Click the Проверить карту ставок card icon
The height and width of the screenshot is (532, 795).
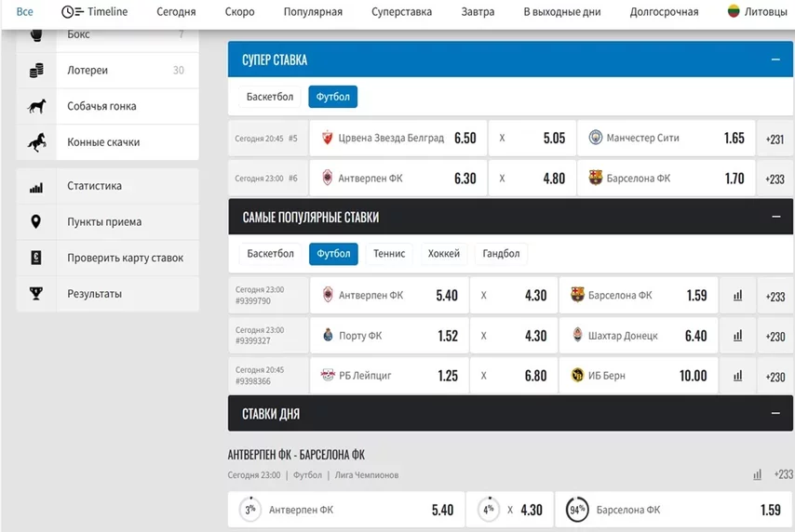tap(36, 258)
